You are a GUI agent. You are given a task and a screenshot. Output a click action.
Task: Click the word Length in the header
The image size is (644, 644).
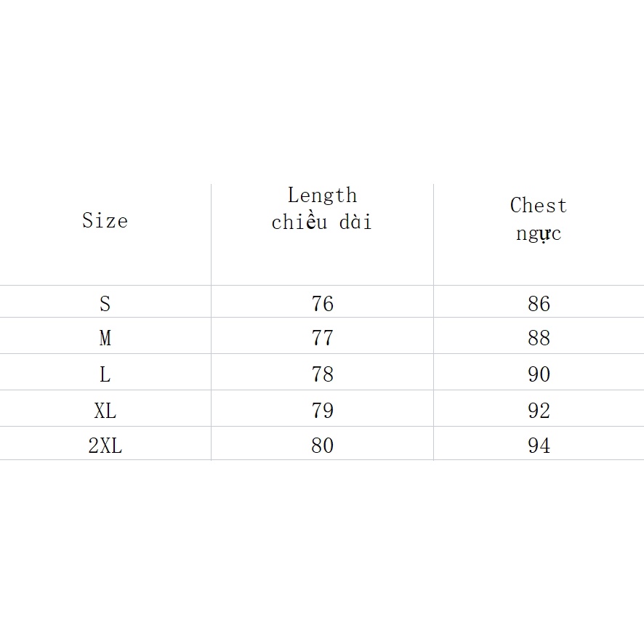[323, 196]
